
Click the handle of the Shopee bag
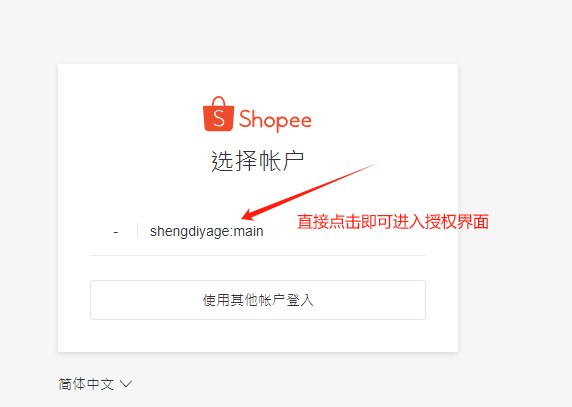pos(219,101)
